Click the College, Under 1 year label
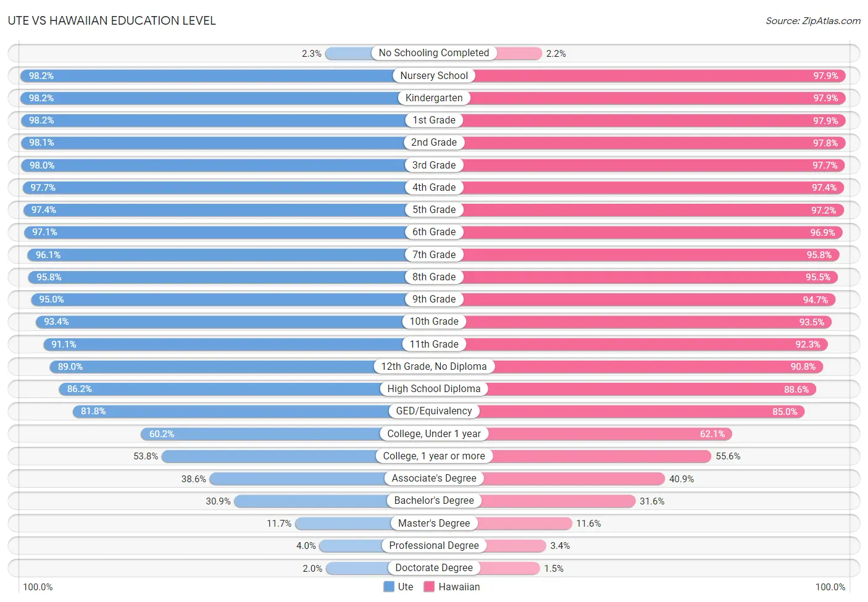 [434, 433]
